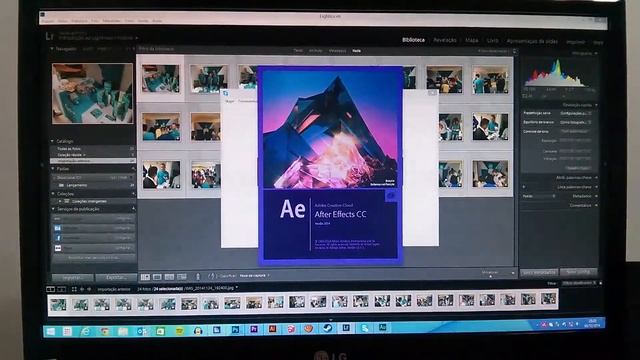The width and height of the screenshot is (640, 360).
Task: Expand the Lista palavras-chave panel
Action: click(596, 187)
